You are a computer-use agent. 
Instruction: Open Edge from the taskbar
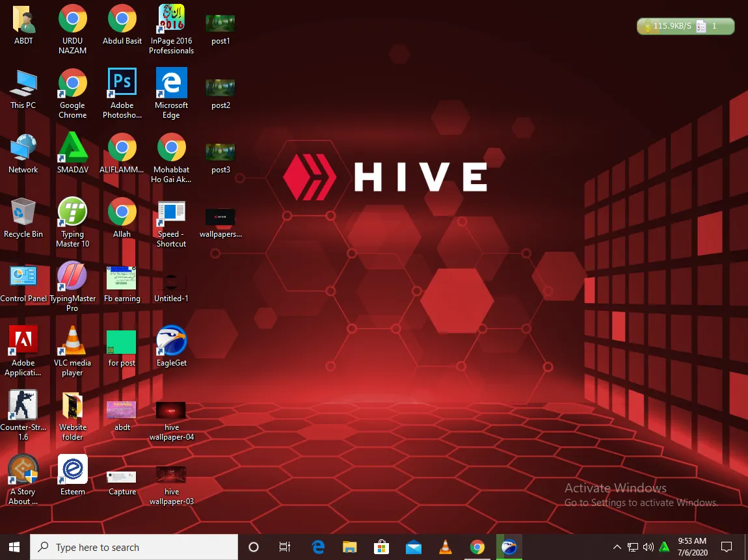(318, 547)
